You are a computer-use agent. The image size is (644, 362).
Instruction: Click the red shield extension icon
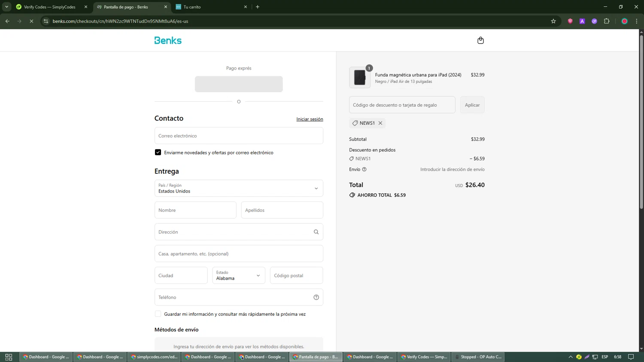570,21
